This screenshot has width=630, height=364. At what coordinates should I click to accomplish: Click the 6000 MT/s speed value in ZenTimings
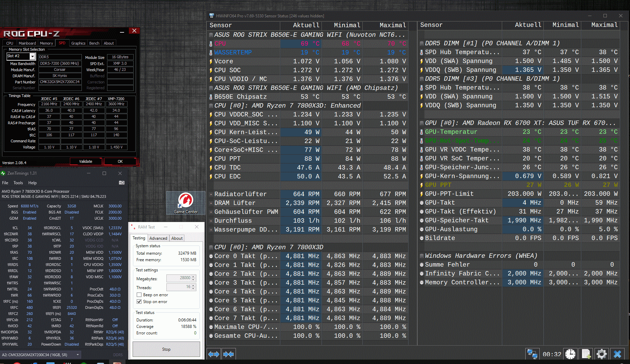point(30,206)
